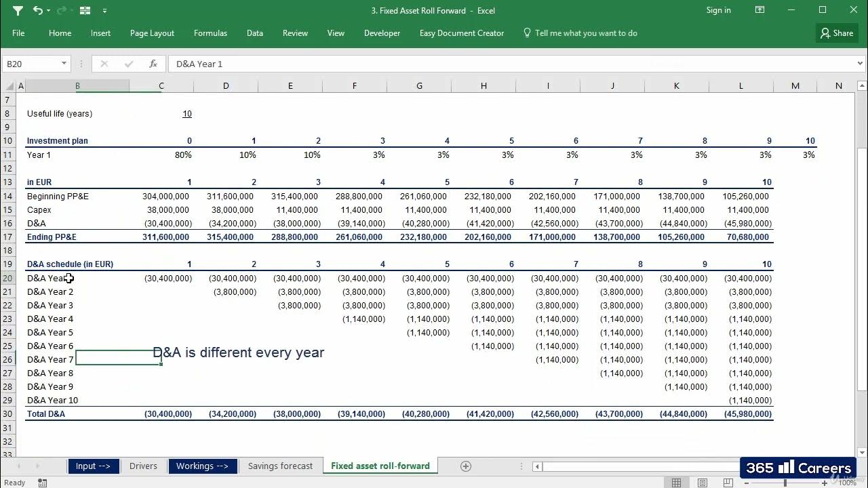Click the vertical scrollbar down arrow
The image size is (868, 488).
861,453
